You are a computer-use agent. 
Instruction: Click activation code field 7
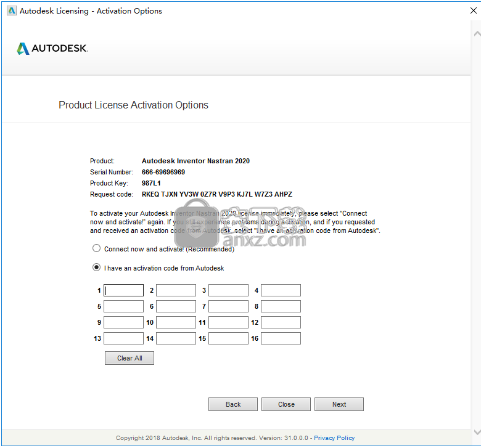point(229,306)
